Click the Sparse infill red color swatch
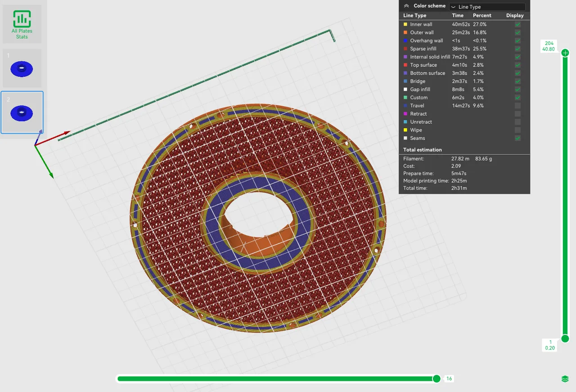The height and width of the screenshot is (392, 576). 405,49
